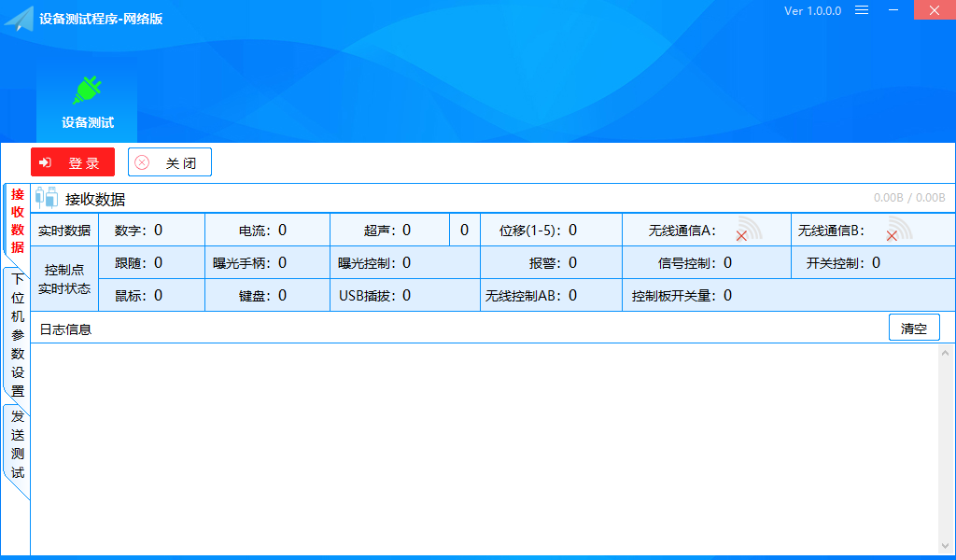Click the scroll up arrow of log area
956x560 pixels.
coord(945,353)
